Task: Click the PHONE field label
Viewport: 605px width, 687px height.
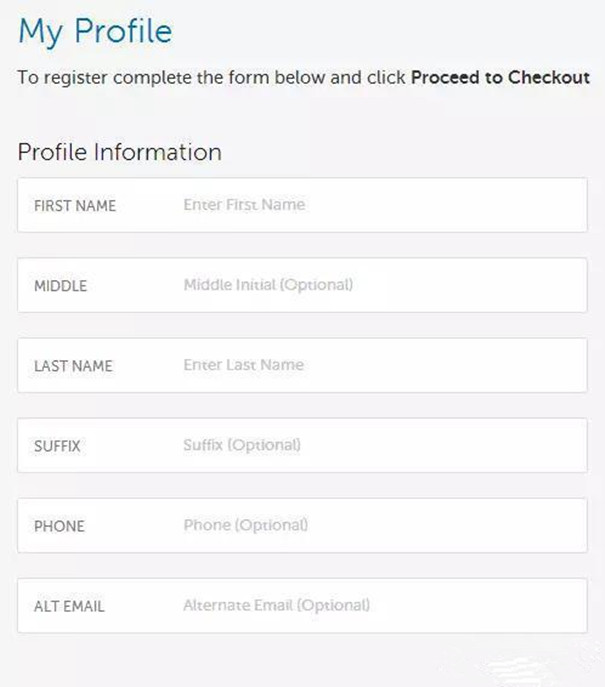Action: 59,526
